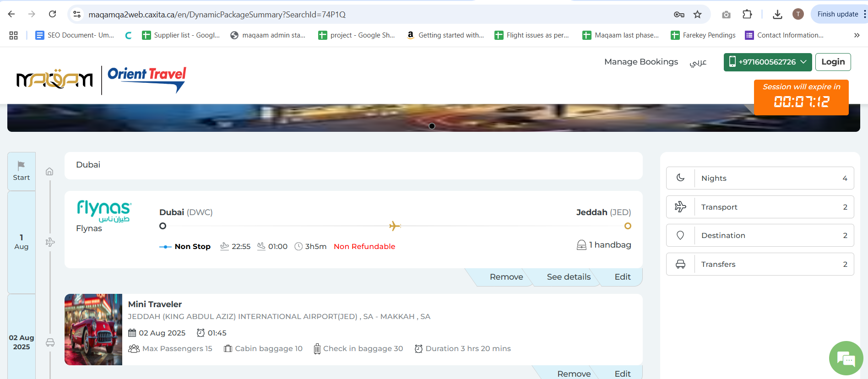The height and width of the screenshot is (379, 868).
Task: Click the browser downloads icon
Action: [777, 15]
